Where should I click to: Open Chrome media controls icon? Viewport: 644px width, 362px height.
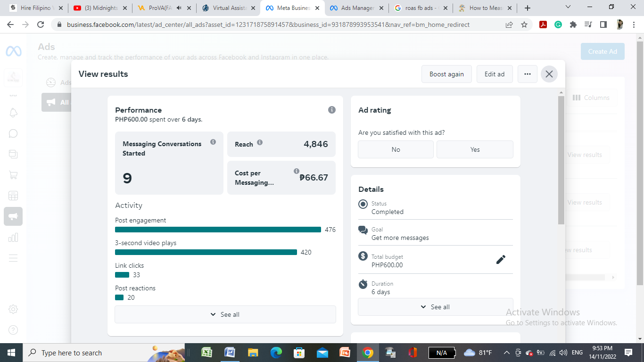(588, 25)
